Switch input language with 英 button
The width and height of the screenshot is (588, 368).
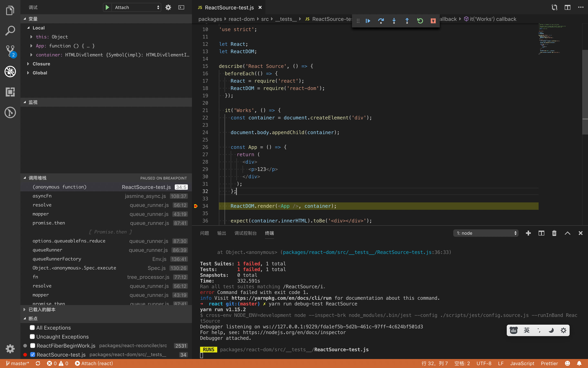point(527,330)
